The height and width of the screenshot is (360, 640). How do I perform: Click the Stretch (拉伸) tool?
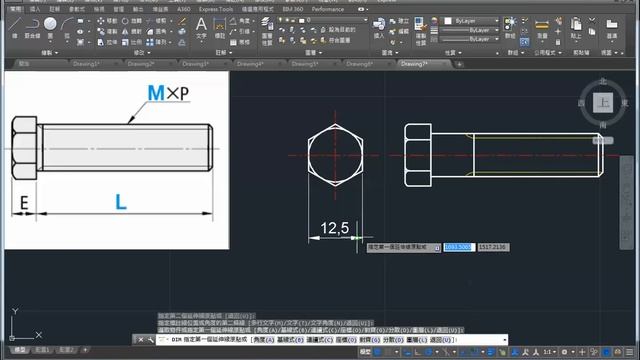pyautogui.click(x=107, y=42)
